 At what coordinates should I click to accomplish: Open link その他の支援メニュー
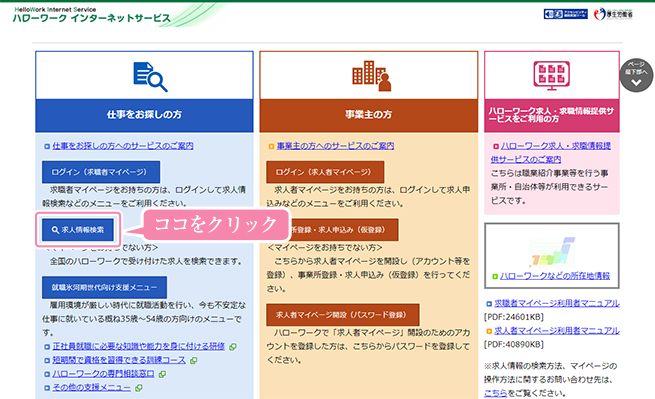91,388
